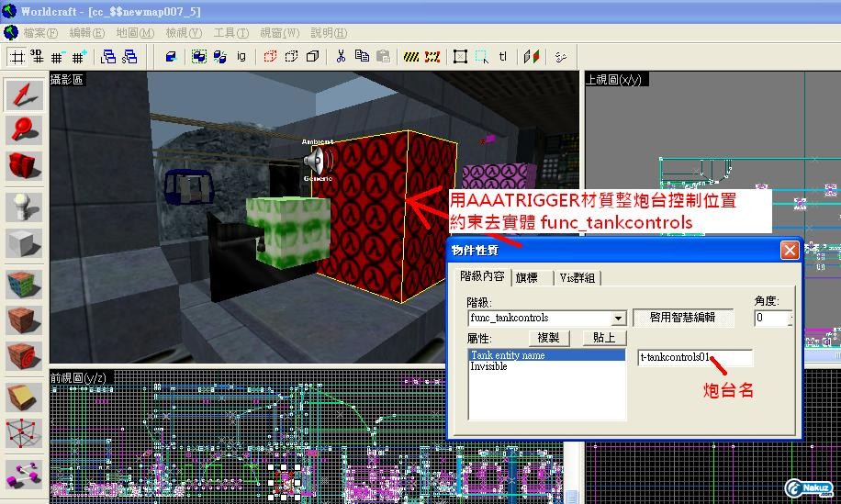Viewport: 841px width, 504px height.
Task: Click the Copy icon in toolbar
Action: [362, 57]
